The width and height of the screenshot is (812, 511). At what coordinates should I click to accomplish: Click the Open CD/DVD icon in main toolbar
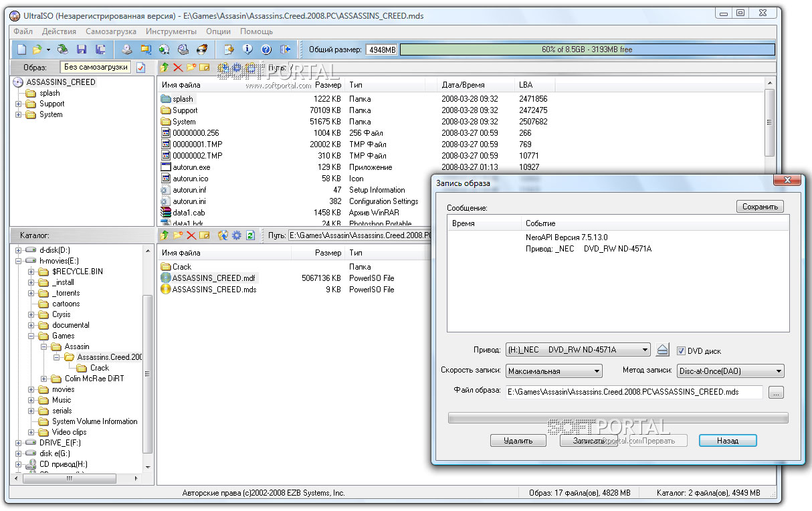pos(63,49)
